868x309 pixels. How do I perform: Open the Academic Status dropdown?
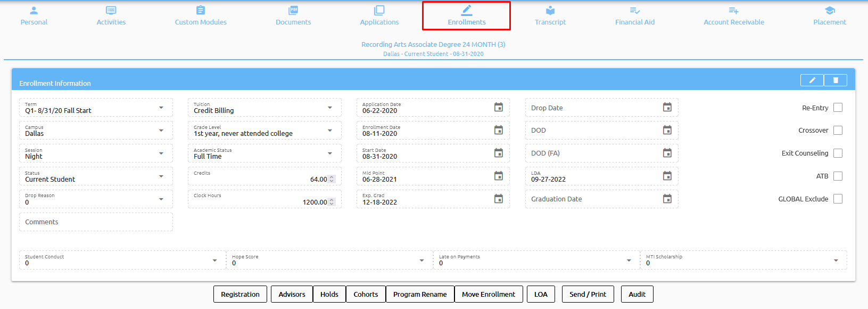(x=330, y=153)
